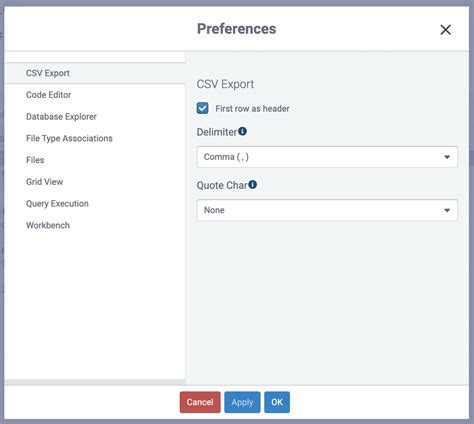The width and height of the screenshot is (474, 424).
Task: Select File Type Associations category
Action: tap(95, 138)
